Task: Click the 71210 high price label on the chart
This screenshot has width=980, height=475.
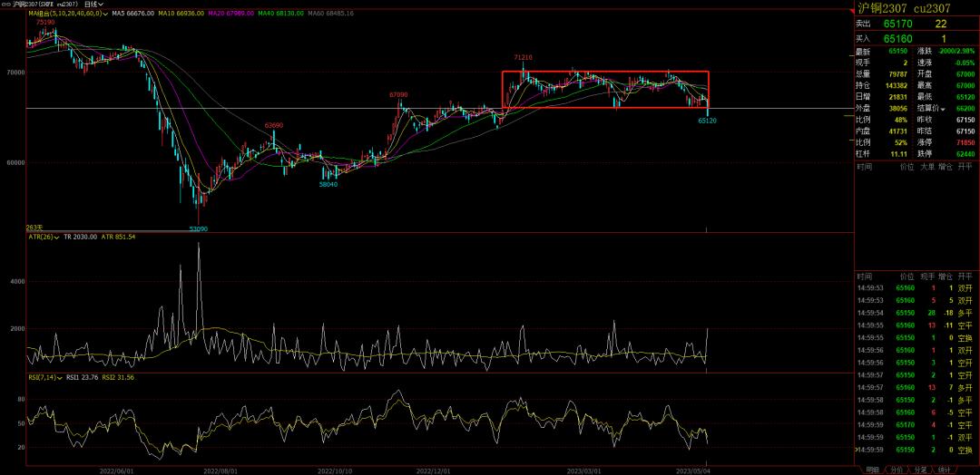Action: (523, 57)
